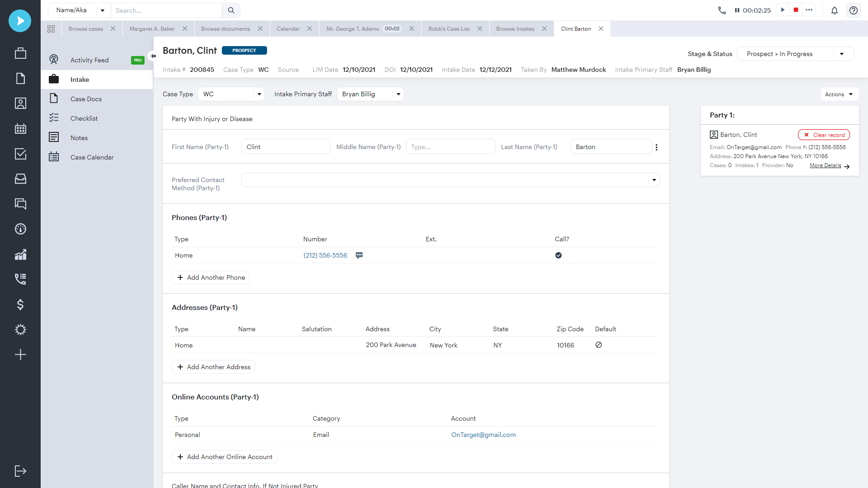
Task: Toggle the Call checkmark for the Home phone
Action: [558, 255]
